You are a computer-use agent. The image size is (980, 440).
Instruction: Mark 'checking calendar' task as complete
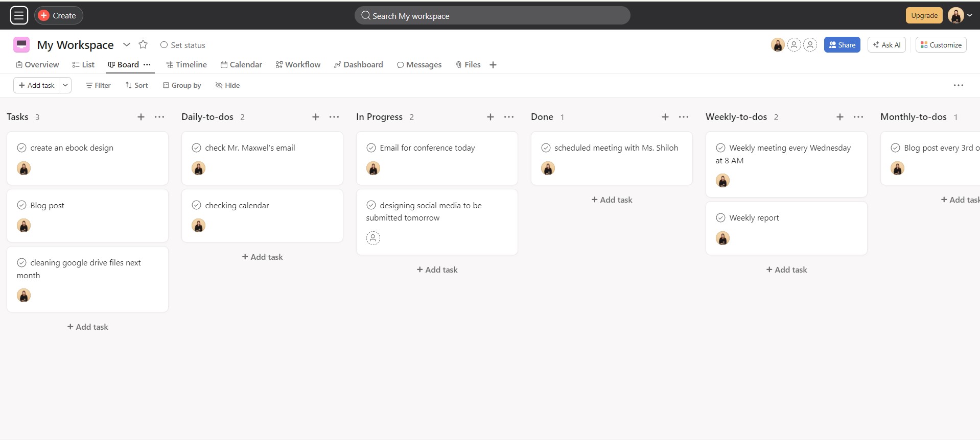tap(196, 205)
